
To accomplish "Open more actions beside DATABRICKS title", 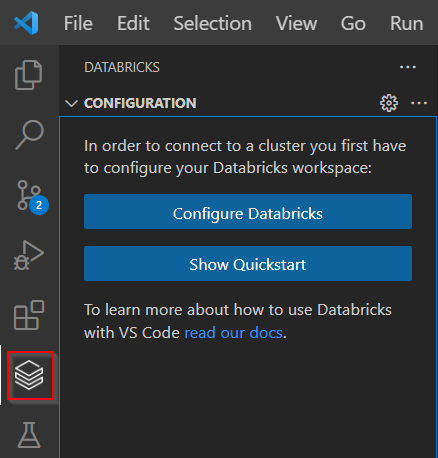I will pos(408,67).
